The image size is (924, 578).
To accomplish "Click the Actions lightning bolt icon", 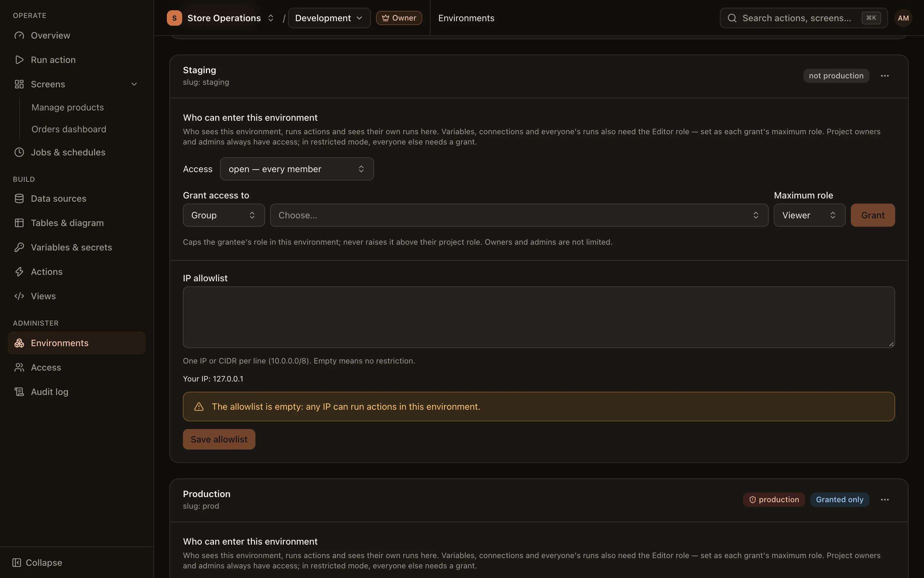I will click(19, 272).
